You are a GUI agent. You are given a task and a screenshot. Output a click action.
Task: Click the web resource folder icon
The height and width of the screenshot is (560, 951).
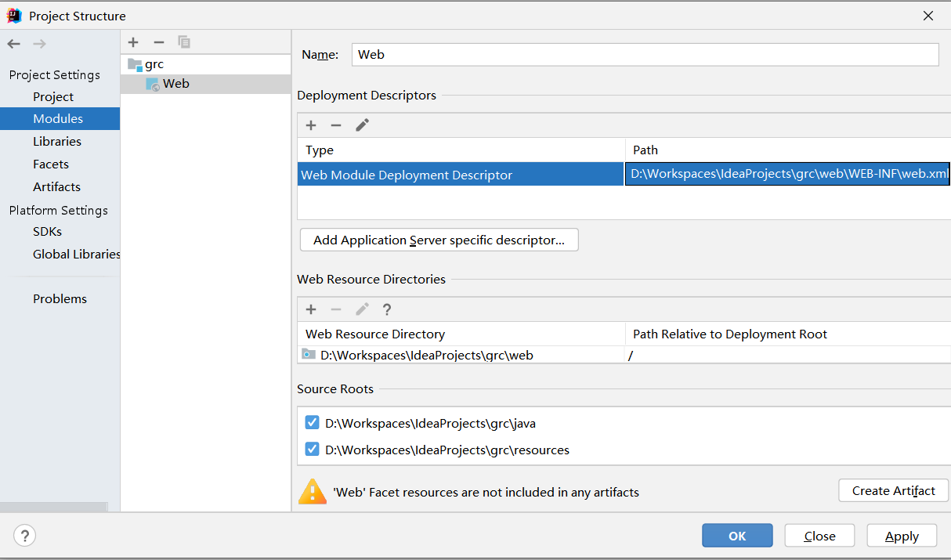pos(309,355)
